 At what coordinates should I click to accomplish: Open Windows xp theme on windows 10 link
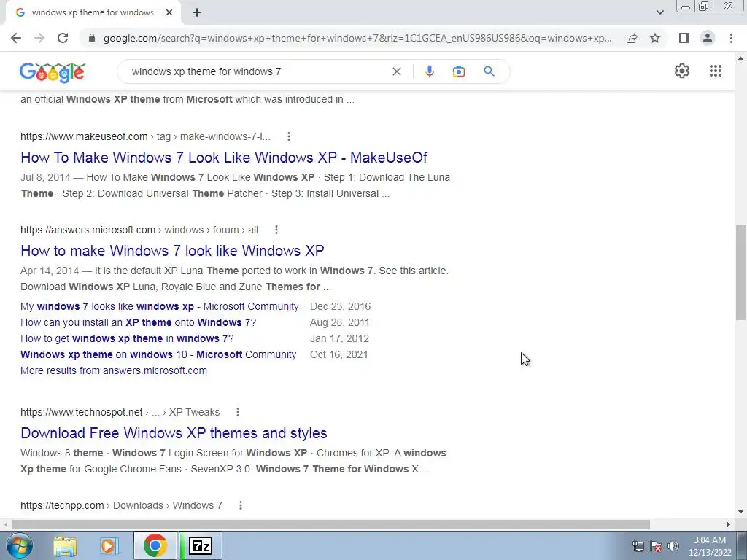click(x=158, y=355)
